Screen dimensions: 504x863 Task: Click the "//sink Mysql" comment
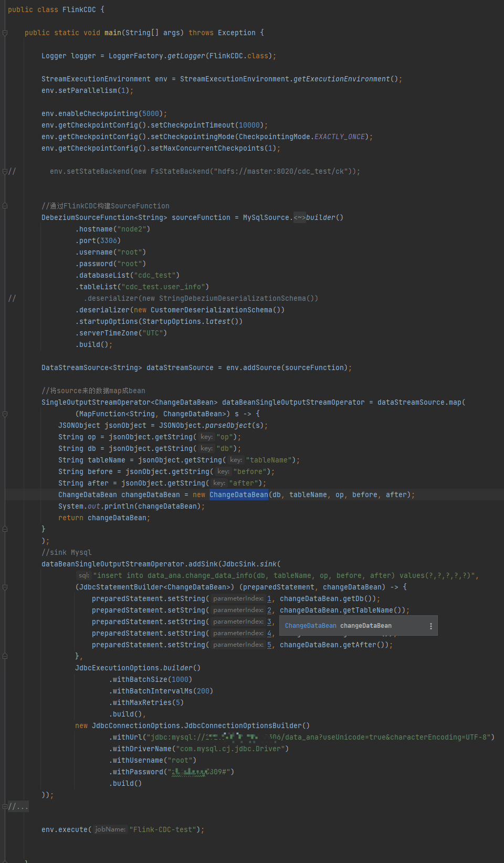67,552
